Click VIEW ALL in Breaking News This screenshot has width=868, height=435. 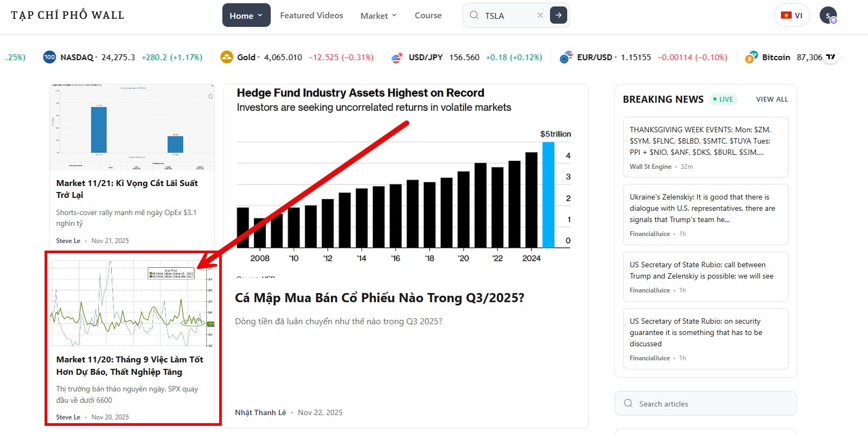(x=772, y=99)
